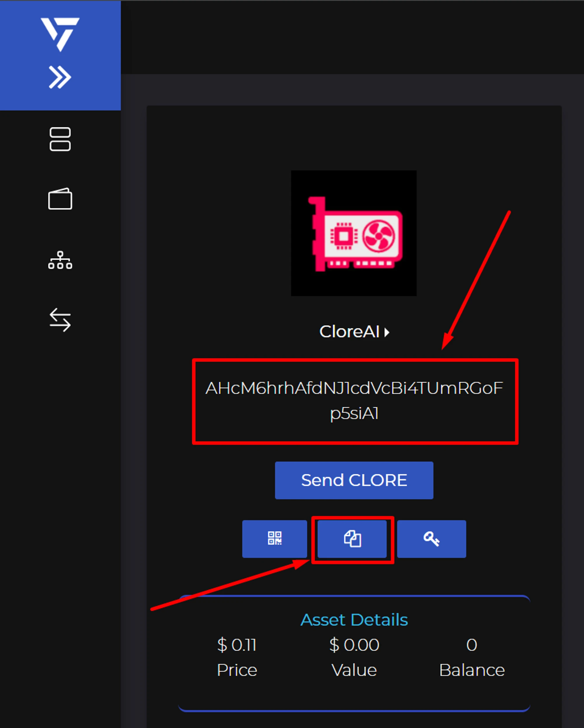Image resolution: width=584 pixels, height=728 pixels.
Task: Click the pink GPU card coin image
Action: pyautogui.click(x=354, y=233)
